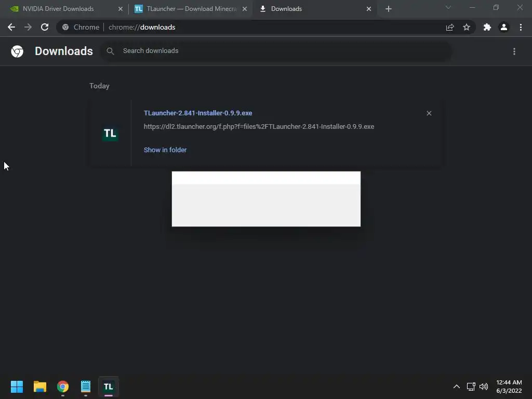
Task: Click the TL file icon thumbnail
Action: tap(110, 133)
